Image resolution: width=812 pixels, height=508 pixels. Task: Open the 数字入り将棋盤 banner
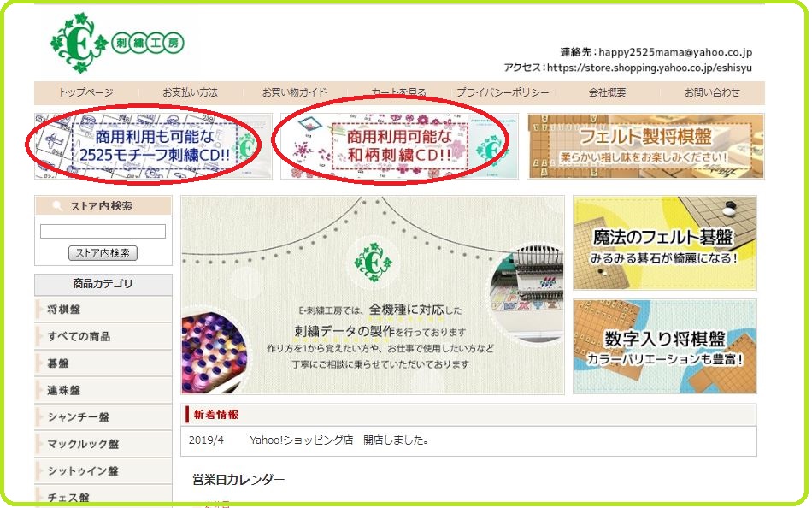[664, 346]
